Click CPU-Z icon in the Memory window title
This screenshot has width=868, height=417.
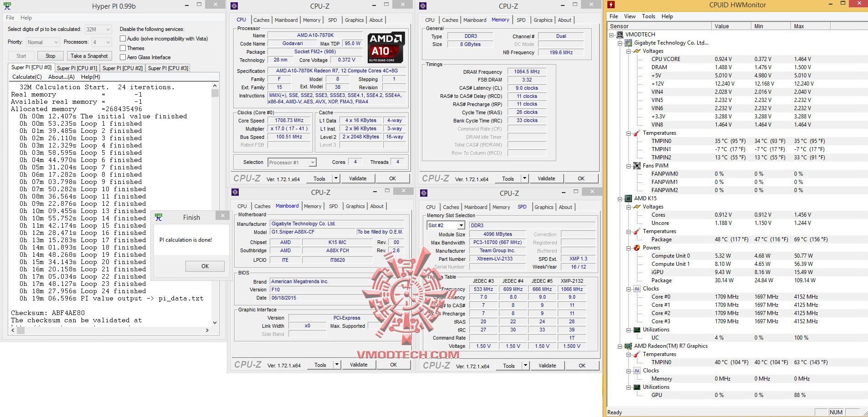click(423, 6)
